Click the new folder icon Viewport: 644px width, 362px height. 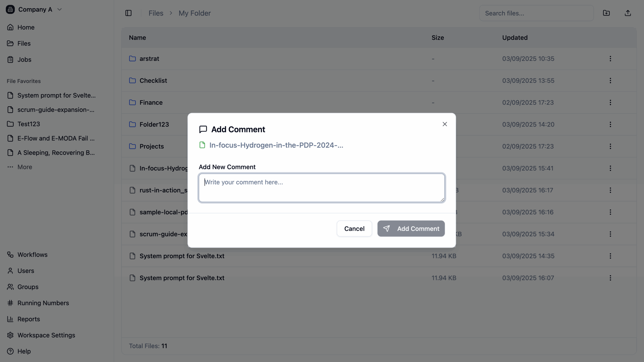[x=606, y=13]
